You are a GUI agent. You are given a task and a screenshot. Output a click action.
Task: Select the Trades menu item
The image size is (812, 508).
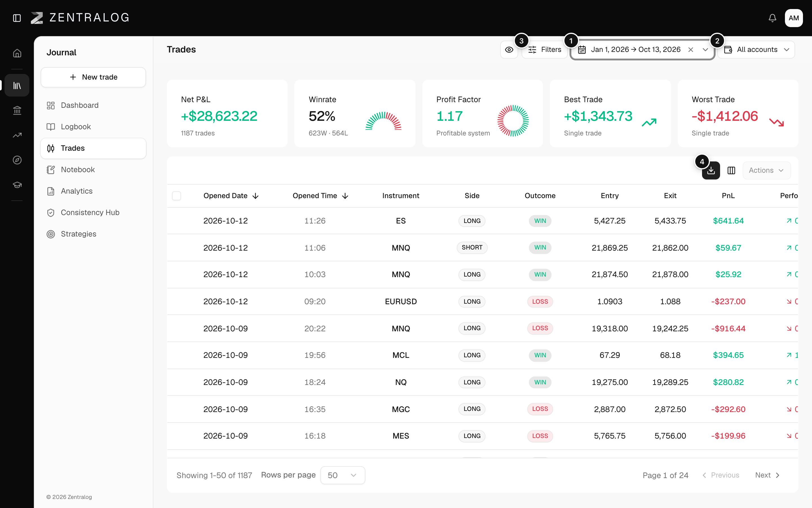(x=93, y=148)
